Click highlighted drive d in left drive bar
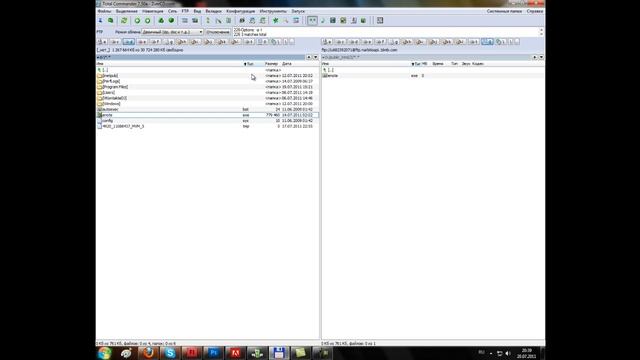Screen dimensions: 640x360 pyautogui.click(x=129, y=42)
